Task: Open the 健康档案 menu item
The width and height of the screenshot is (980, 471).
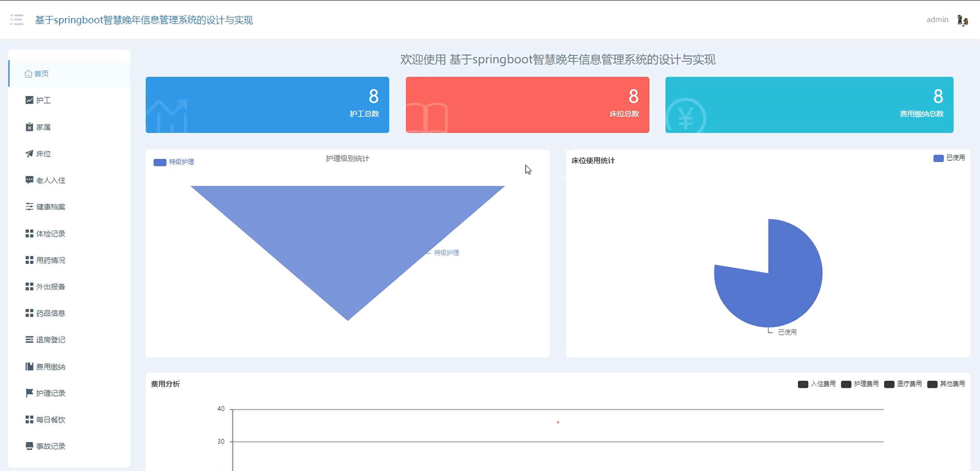Action: [x=69, y=206]
